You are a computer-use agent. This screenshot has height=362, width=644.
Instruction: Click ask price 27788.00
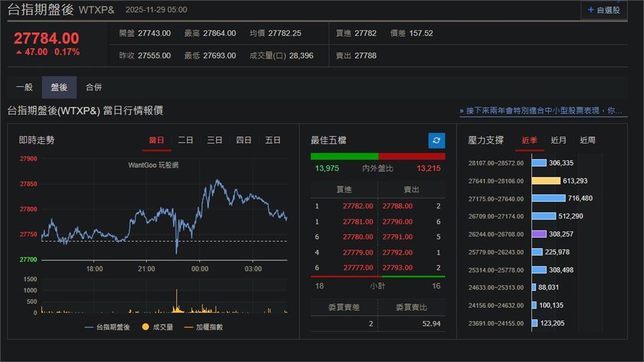(397, 206)
